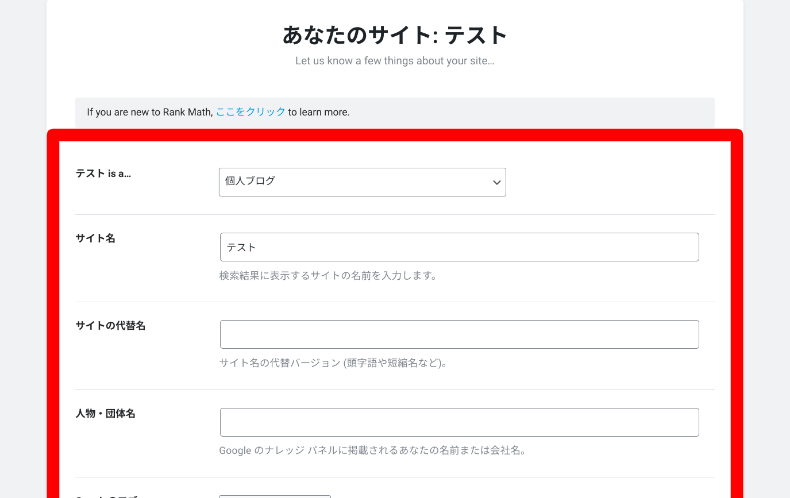Click the 'to learn more.' text after the link

point(319,112)
